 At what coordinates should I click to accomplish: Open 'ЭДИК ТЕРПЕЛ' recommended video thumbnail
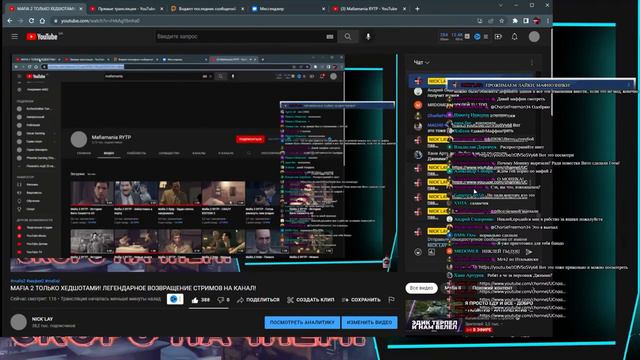(433, 317)
